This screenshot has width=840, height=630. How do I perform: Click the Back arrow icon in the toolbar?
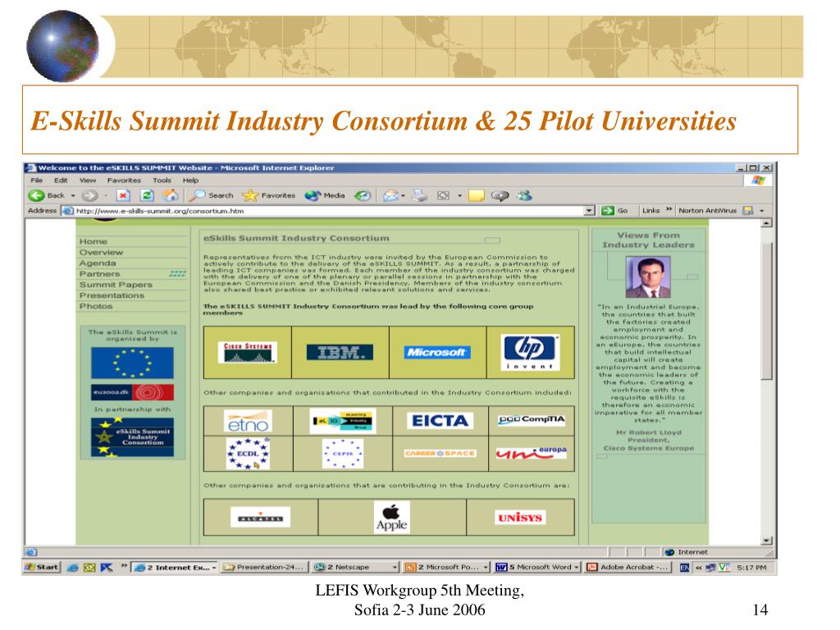tap(36, 195)
